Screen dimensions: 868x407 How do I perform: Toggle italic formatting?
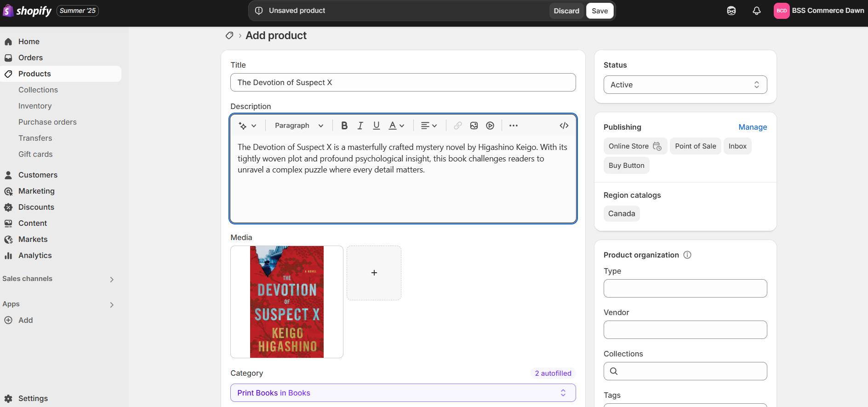click(360, 126)
